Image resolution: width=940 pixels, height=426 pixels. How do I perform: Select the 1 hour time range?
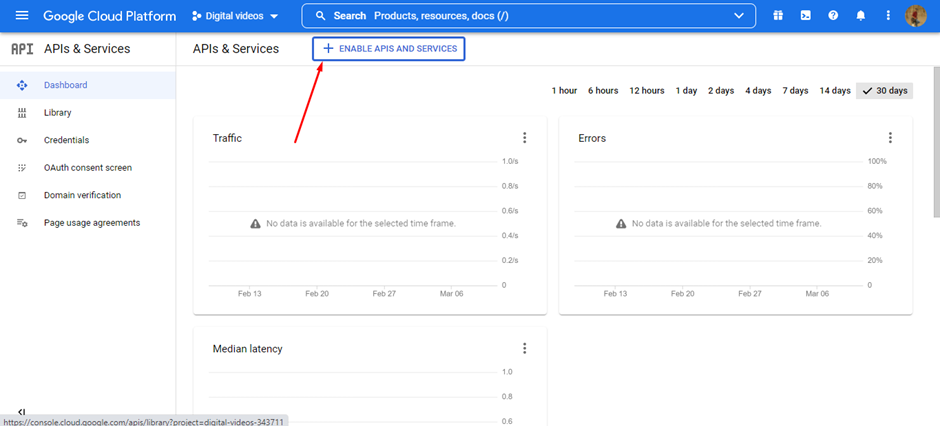564,91
